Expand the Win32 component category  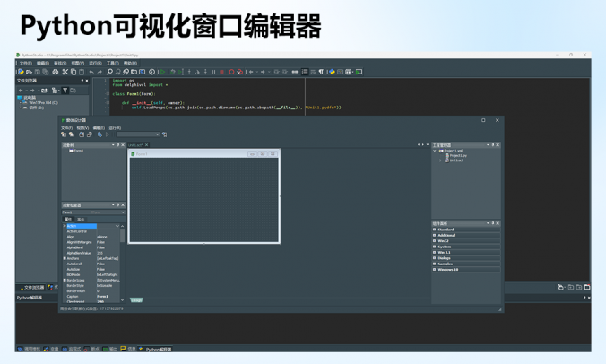[435, 241]
